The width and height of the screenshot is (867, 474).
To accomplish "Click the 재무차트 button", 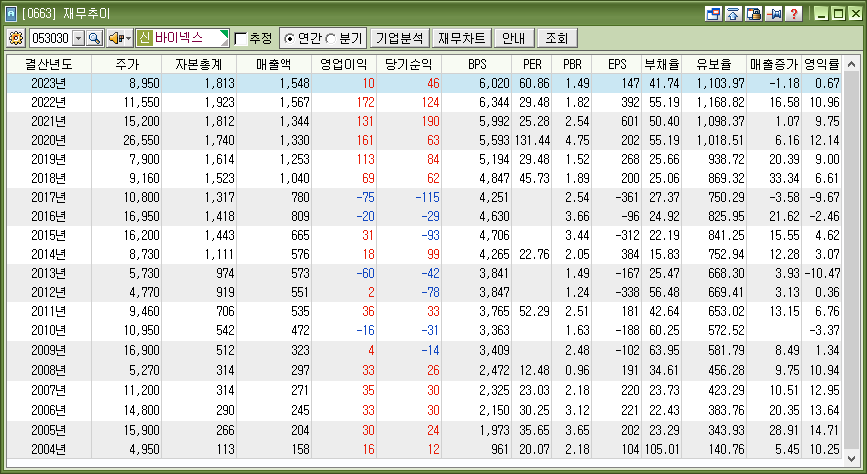I will point(462,38).
